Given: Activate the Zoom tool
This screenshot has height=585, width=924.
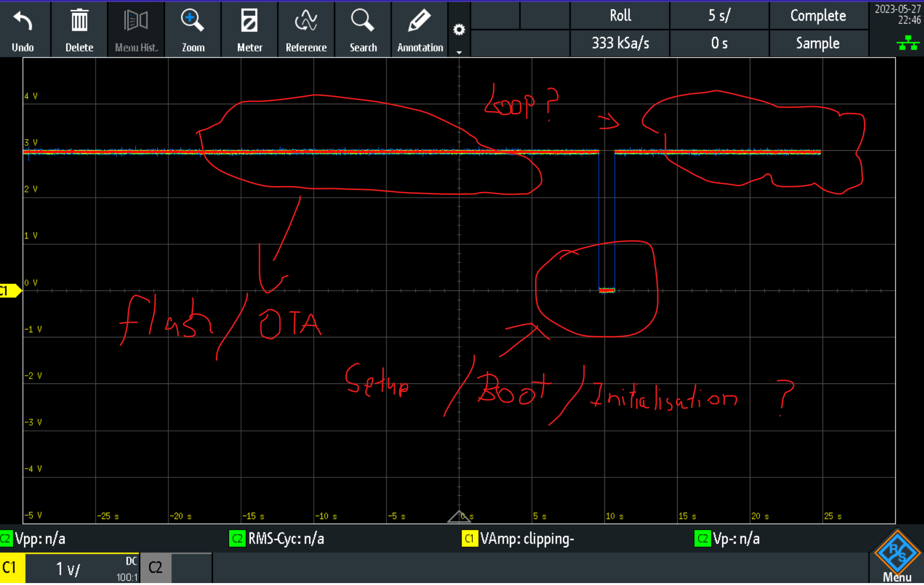Looking at the screenshot, I should click(x=193, y=29).
